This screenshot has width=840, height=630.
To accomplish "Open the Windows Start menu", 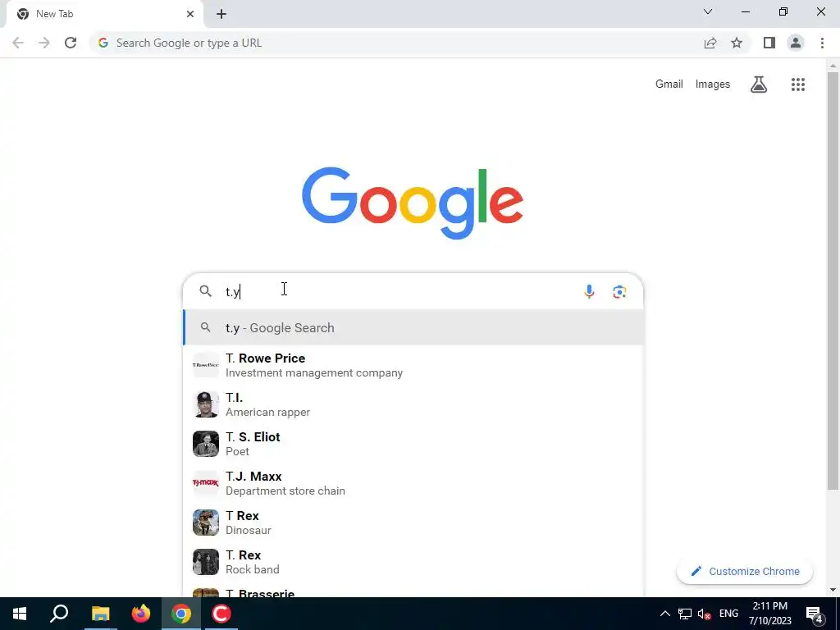I will click(x=20, y=614).
